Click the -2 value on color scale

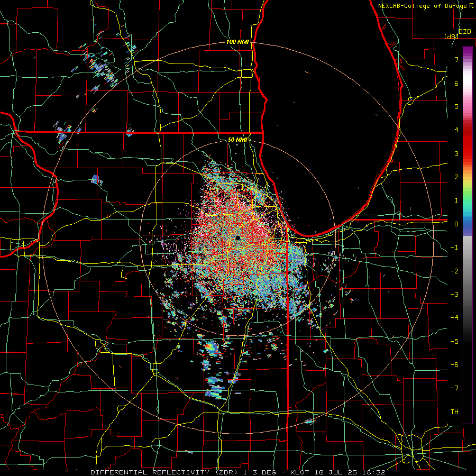[x=454, y=271]
